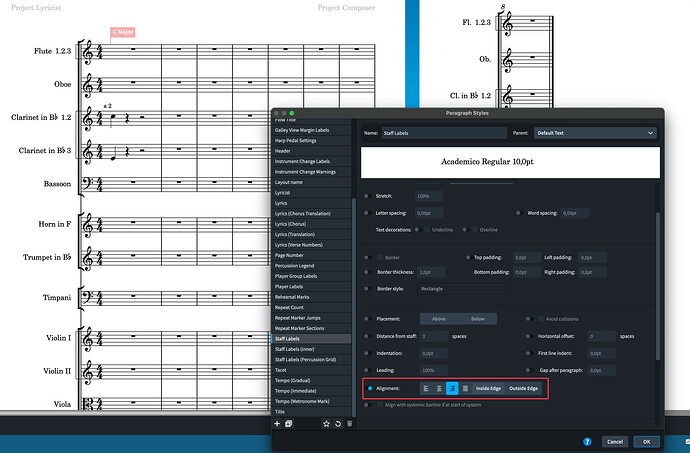Screen dimensions: 690x453
Task: Toggle the Border style override switch
Action: [x=367, y=289]
